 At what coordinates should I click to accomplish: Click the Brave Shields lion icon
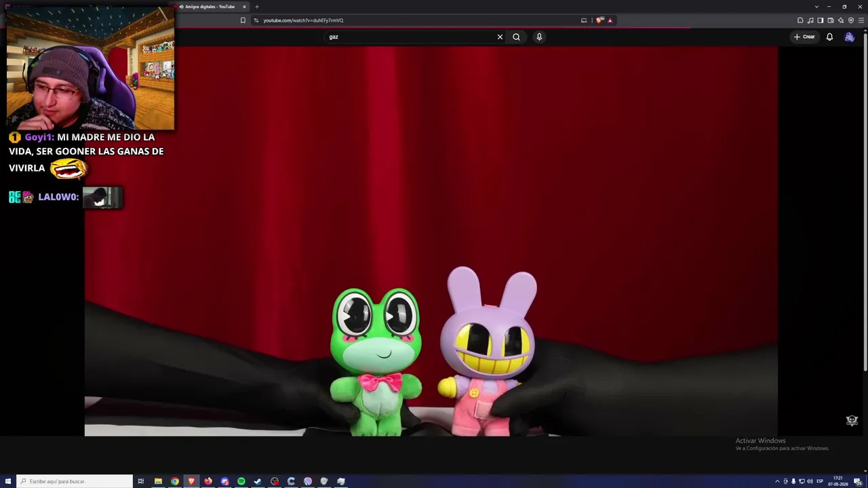(x=599, y=20)
